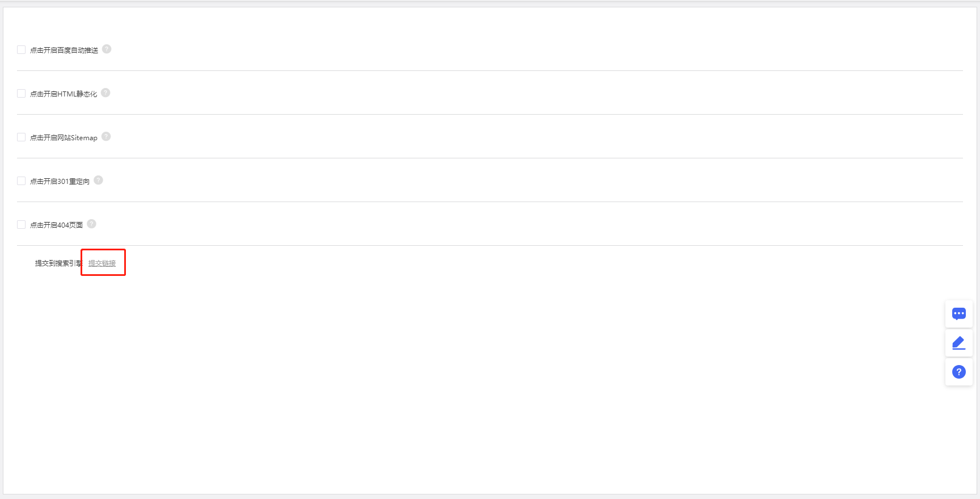Click the 点击开启HTML静态化 label text
Viewport: 980px width, 499px height.
[64, 94]
